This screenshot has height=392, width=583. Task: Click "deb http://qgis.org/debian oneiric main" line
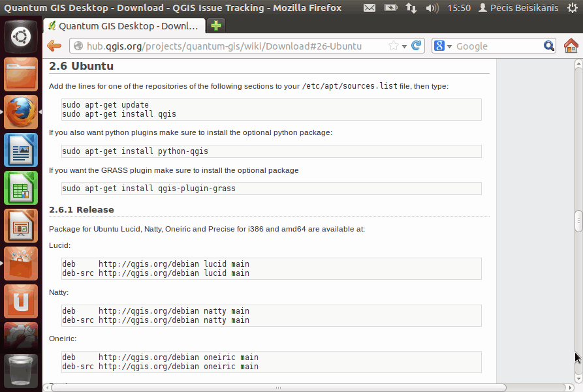[x=160, y=357]
